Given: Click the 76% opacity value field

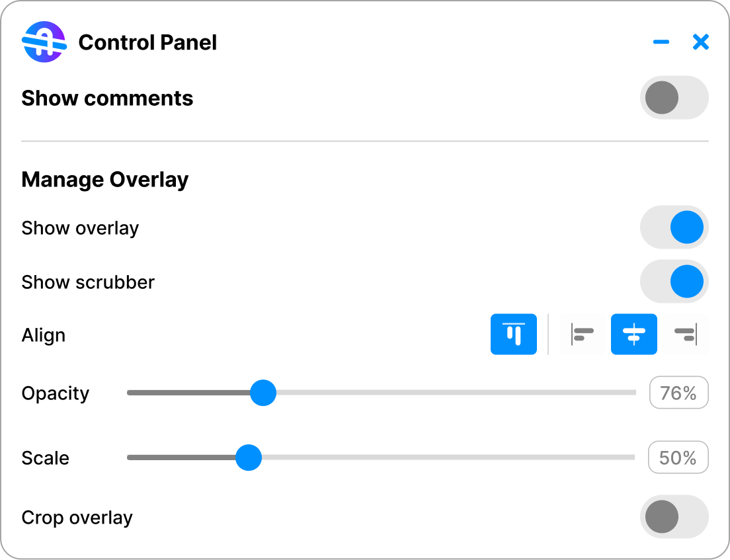Looking at the screenshot, I should (678, 393).
